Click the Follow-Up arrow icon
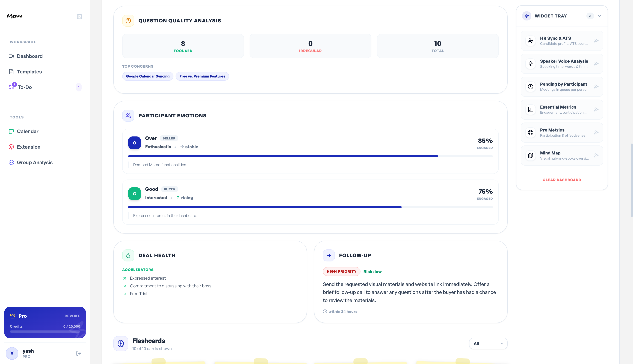633x364 pixels. 329,255
